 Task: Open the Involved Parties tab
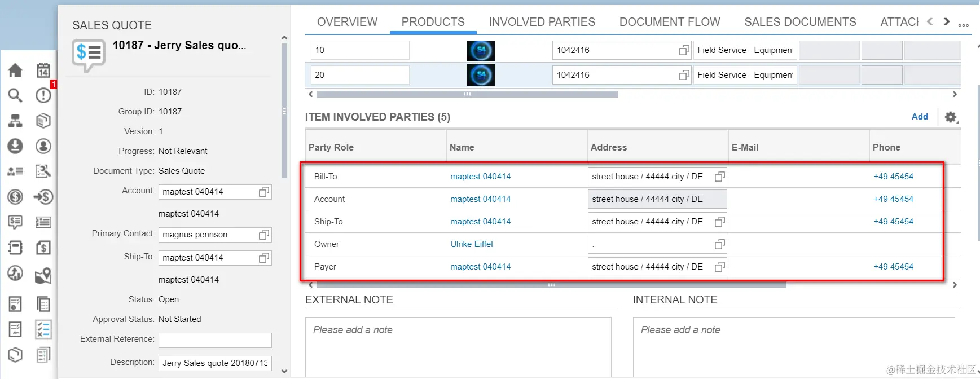click(x=542, y=22)
